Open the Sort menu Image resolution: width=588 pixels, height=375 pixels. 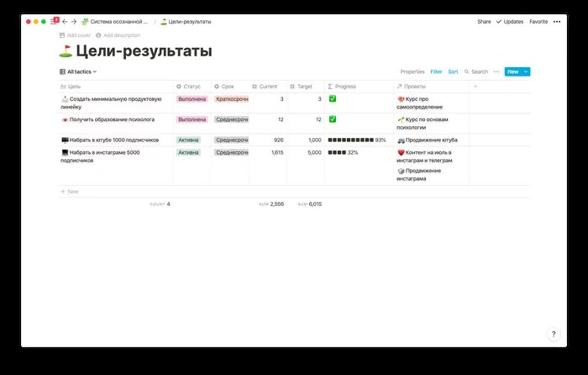click(453, 71)
